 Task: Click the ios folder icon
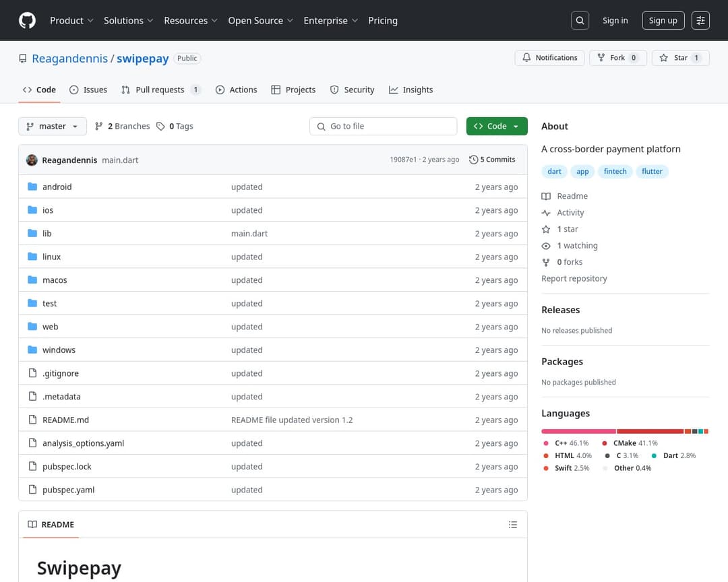[32, 209]
